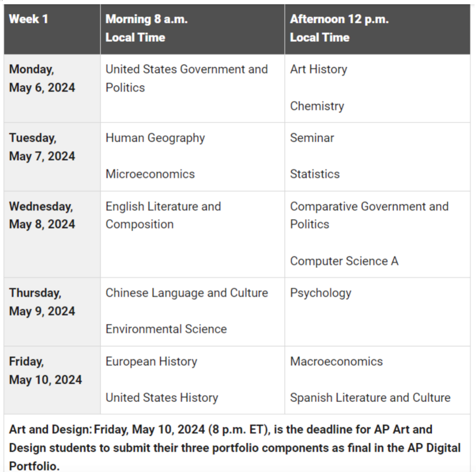The image size is (476, 472).
Task: Open the Human Geography exam entry
Action: tap(155, 138)
